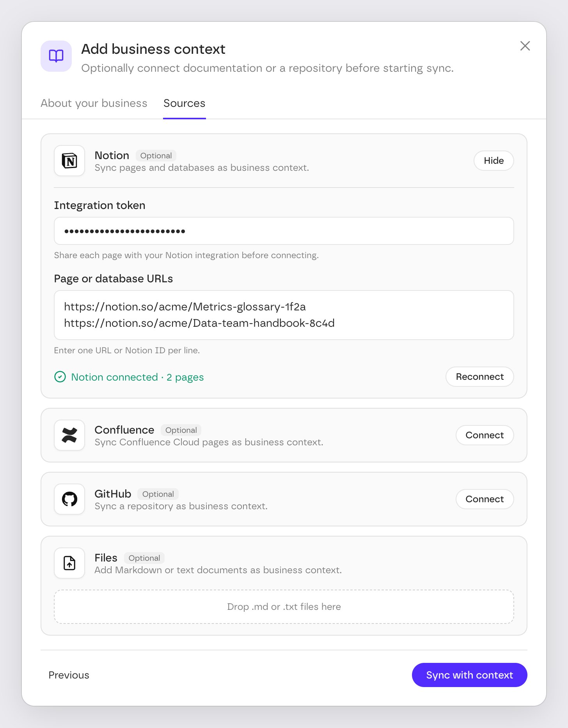
Task: Click the Share each page with Notion hint
Action: (186, 255)
